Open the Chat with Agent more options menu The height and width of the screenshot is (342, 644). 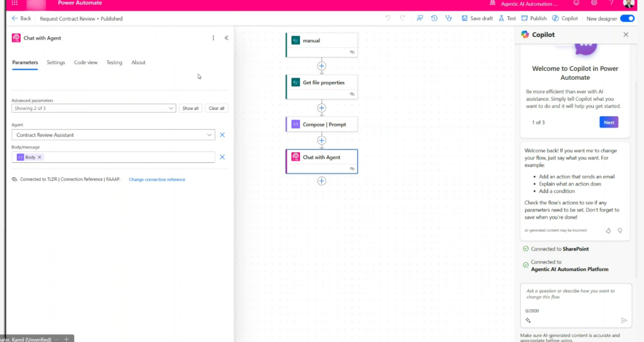tap(213, 38)
